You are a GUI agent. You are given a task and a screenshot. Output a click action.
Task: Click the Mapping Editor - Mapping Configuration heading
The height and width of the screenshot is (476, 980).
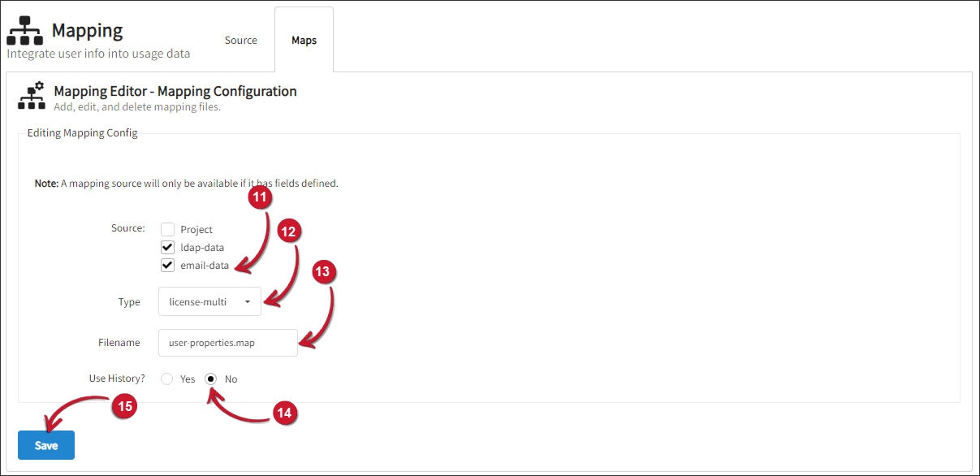[175, 91]
